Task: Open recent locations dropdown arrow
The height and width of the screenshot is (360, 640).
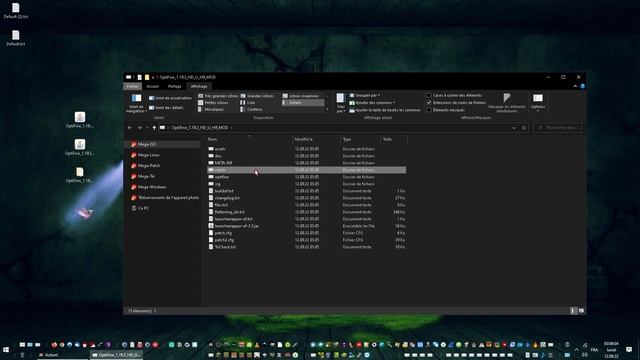Action: tap(147, 128)
